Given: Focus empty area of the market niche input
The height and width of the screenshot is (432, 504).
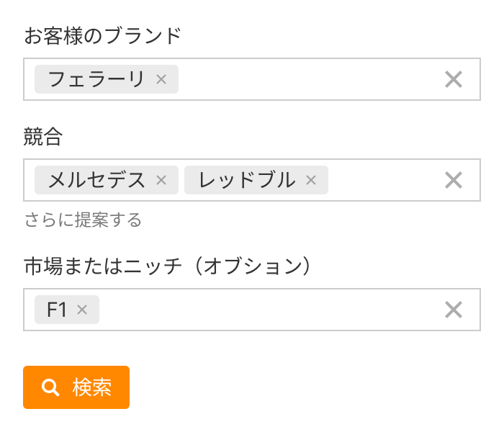Looking at the screenshot, I should click(266, 310).
